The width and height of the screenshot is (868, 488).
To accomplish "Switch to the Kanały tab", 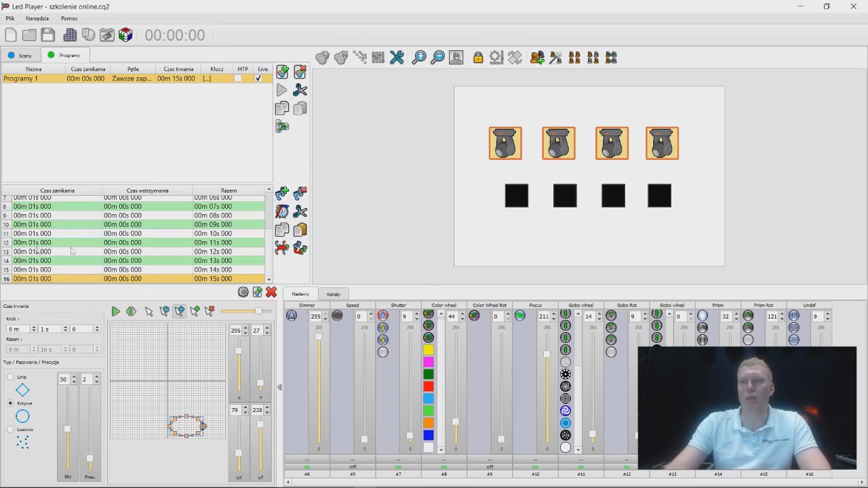I will coord(334,294).
